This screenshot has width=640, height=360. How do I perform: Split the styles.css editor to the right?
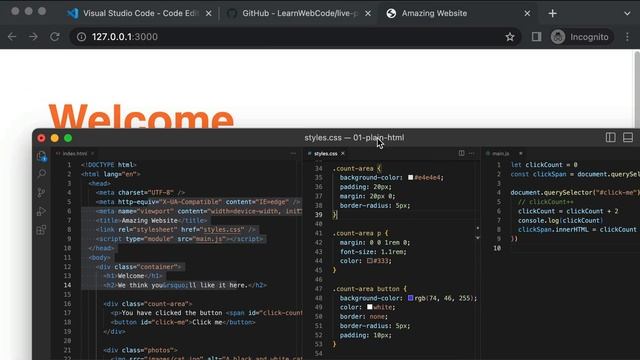[461, 153]
